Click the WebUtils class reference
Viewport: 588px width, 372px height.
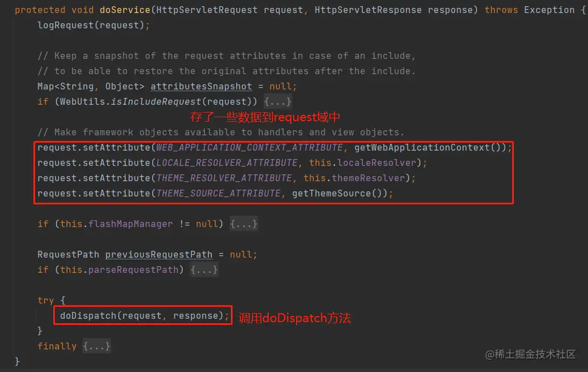(x=83, y=101)
